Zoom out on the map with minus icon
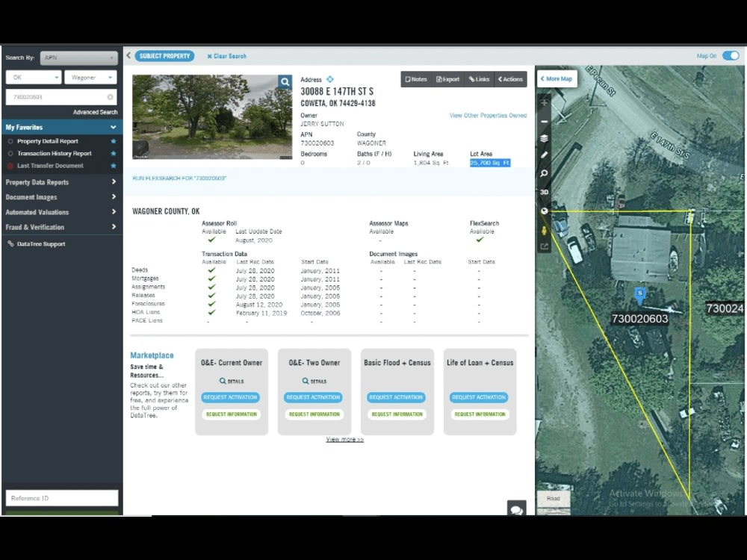This screenshot has height=560, width=747. [544, 120]
